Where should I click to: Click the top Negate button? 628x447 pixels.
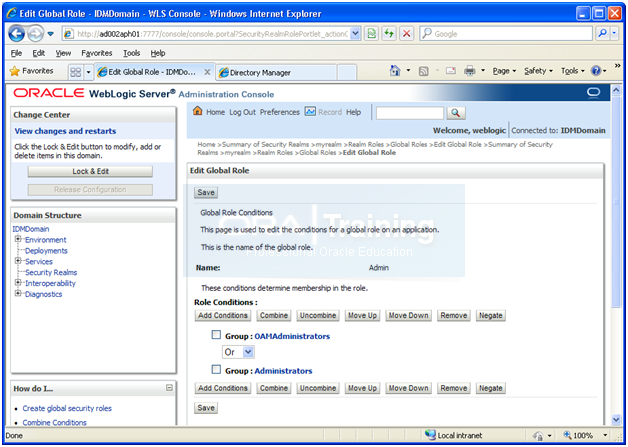tap(491, 316)
